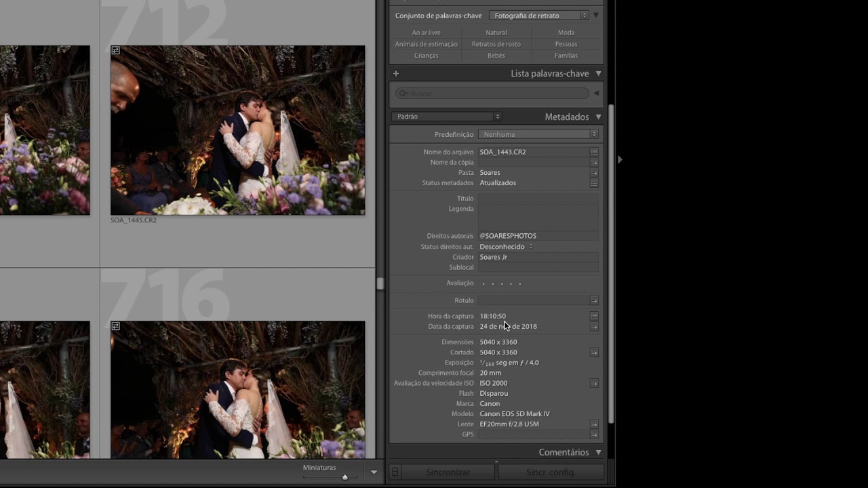This screenshot has height=488, width=868.
Task: Apply the Ao ar livre keyword
Action: [x=426, y=33]
